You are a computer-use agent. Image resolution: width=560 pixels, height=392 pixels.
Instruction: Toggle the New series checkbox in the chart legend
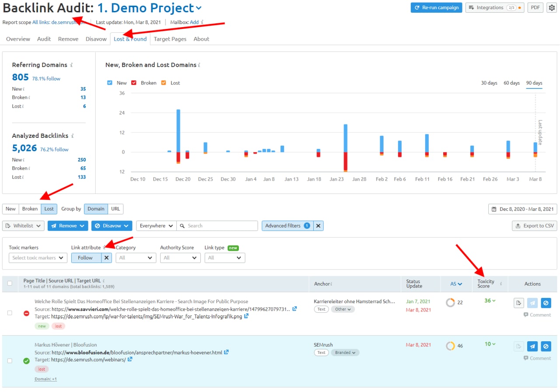pos(110,83)
